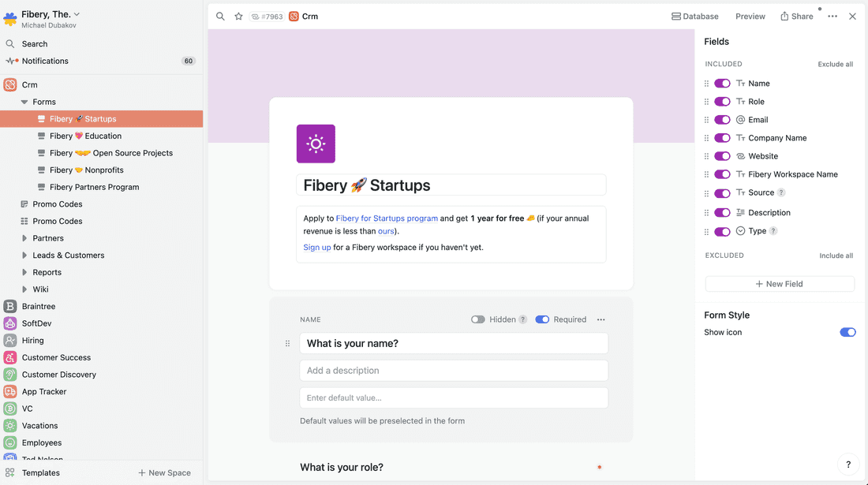Switch to the Database view
Screen dimensions: 868x485
[694, 16]
